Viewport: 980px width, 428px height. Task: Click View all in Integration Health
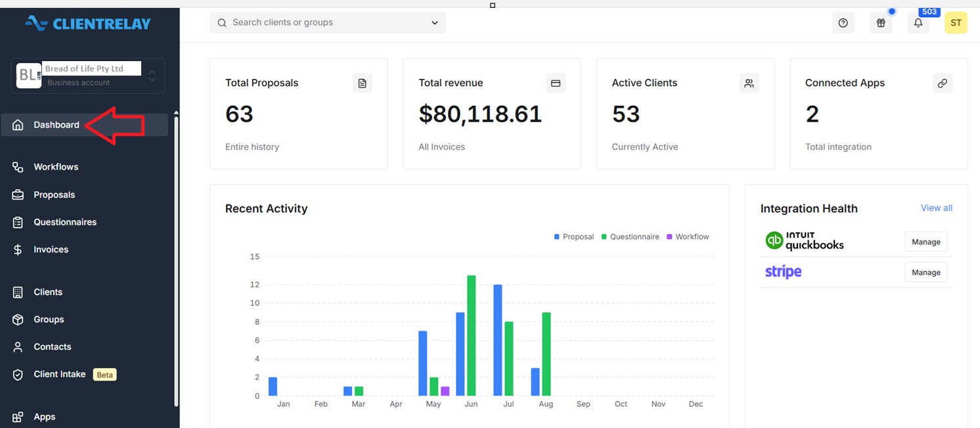tap(936, 208)
